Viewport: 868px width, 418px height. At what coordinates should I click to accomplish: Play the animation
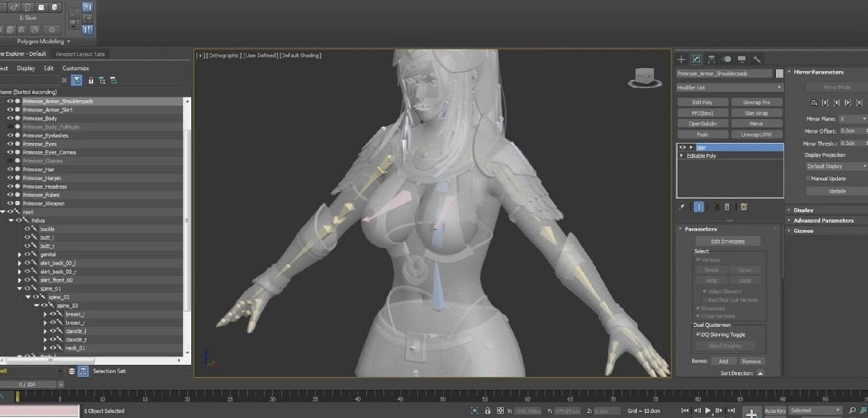pyautogui.click(x=708, y=411)
